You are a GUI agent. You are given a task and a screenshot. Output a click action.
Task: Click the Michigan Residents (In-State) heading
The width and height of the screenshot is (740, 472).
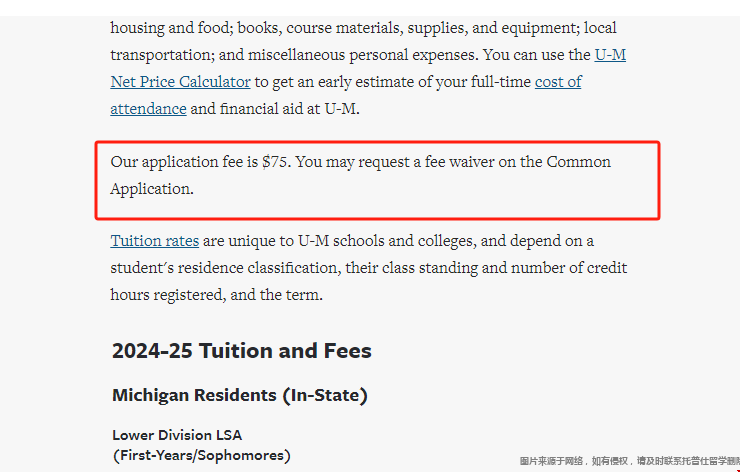click(240, 395)
